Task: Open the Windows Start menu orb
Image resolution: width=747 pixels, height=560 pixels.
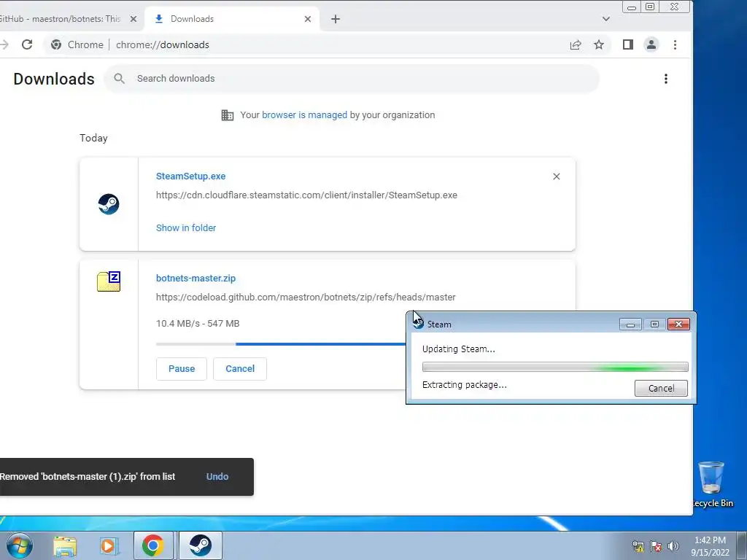Action: 19,545
